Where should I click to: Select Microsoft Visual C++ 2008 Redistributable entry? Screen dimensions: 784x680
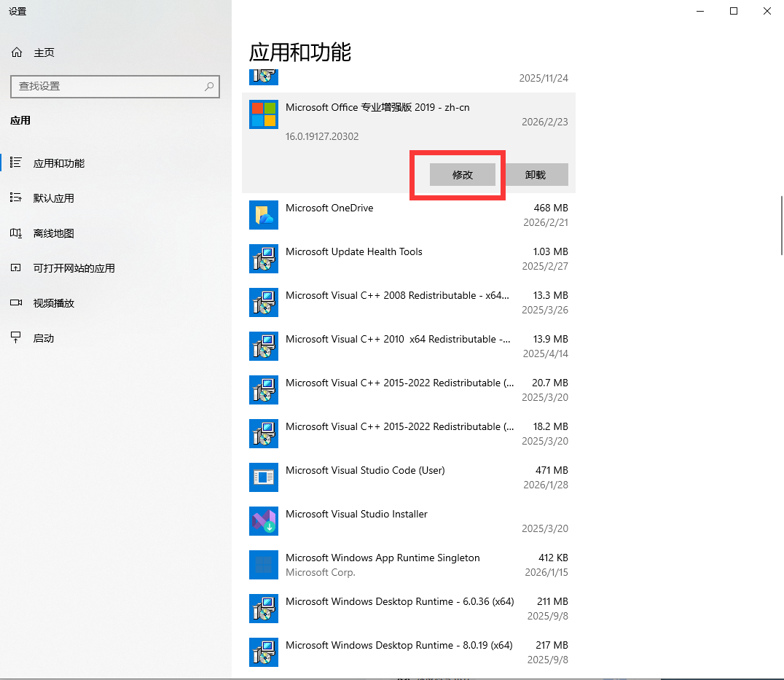pos(409,302)
